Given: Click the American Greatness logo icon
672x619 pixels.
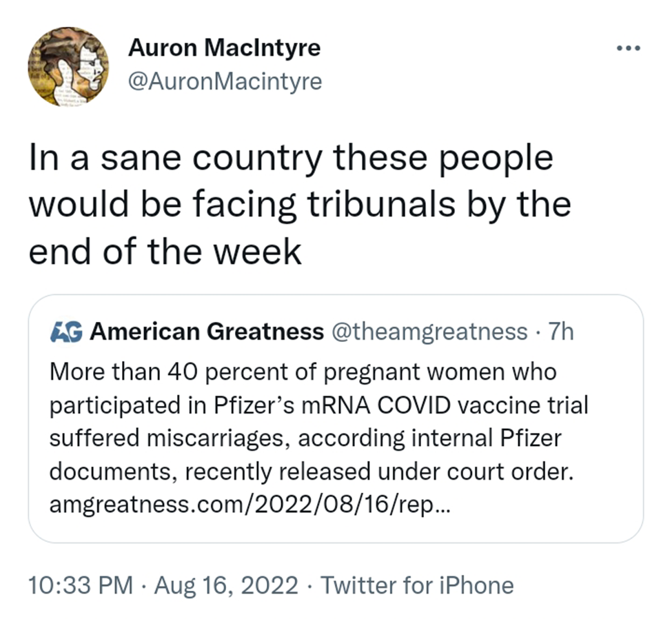Looking at the screenshot, I should coord(67,332).
